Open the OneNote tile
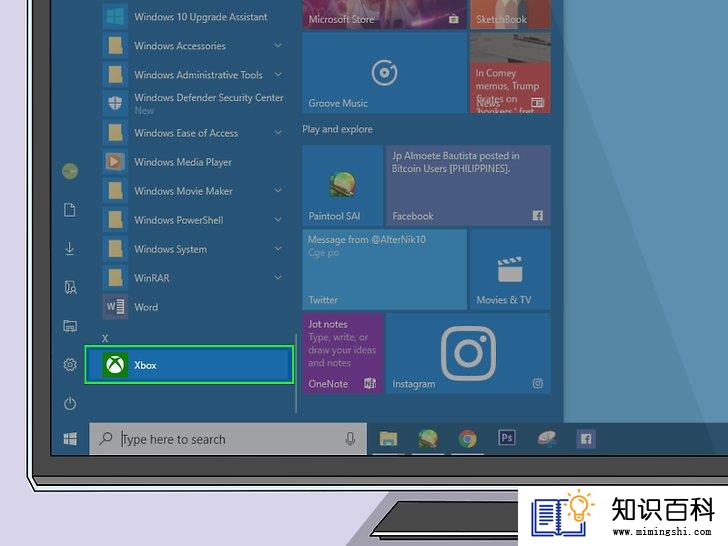The width and height of the screenshot is (728, 546). point(343,354)
